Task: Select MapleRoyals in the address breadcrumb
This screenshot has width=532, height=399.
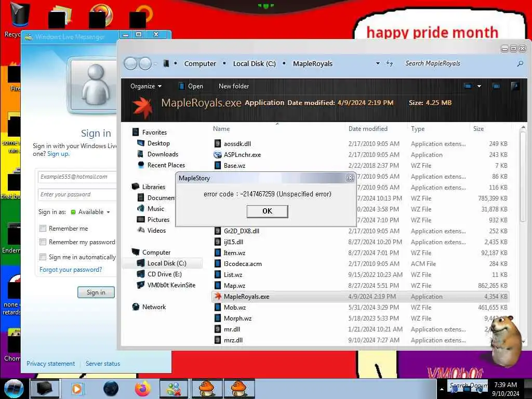Action: (x=312, y=63)
